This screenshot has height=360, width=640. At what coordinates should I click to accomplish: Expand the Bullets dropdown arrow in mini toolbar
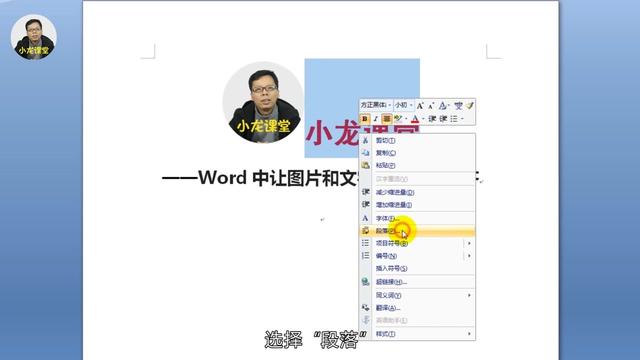coord(462,119)
